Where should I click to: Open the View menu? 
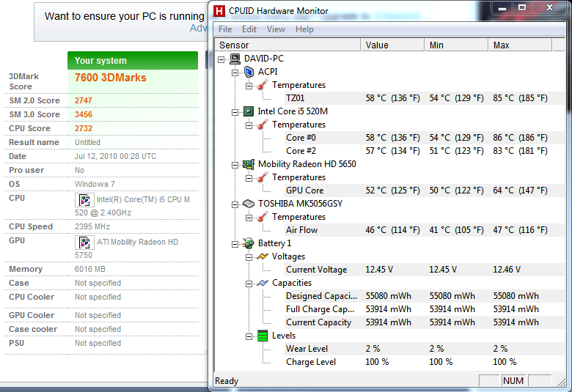point(276,29)
